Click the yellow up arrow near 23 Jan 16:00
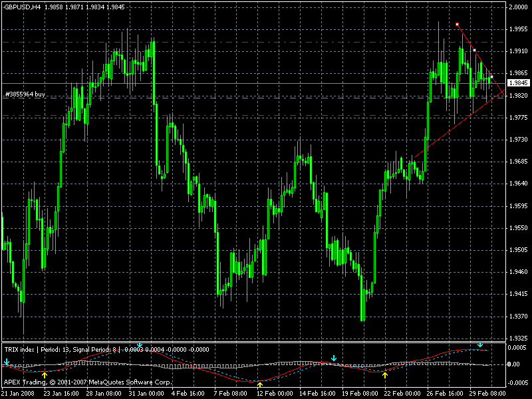This screenshot has height=399, width=532. tap(45, 375)
